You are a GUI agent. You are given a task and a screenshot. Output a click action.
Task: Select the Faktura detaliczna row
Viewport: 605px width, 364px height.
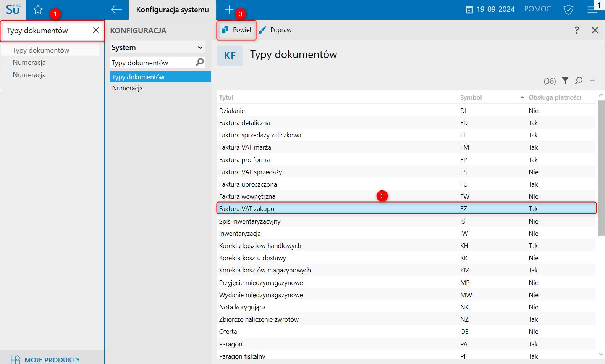pos(406,123)
